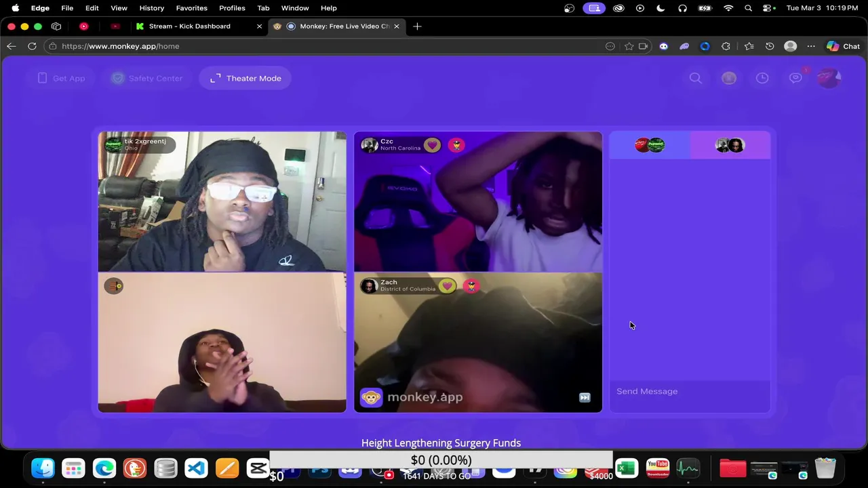Reload the Monkey page
The width and height of the screenshot is (868, 488).
[x=32, y=46]
